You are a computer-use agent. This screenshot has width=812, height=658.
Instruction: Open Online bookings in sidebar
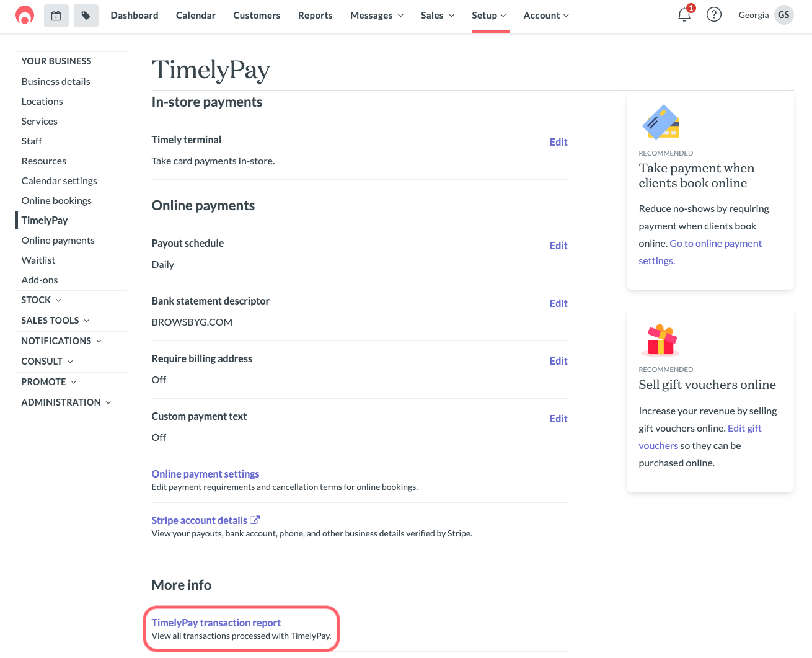[x=56, y=201]
